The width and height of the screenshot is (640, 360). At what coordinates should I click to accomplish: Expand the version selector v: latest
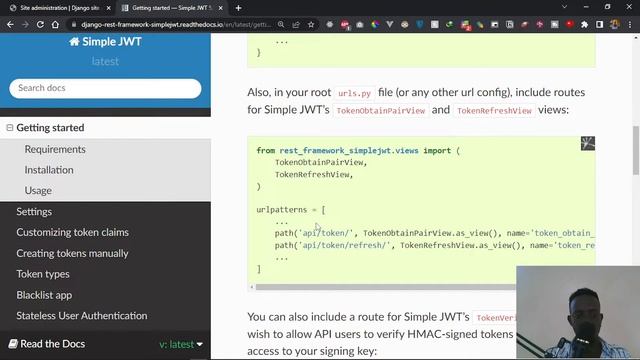[181, 344]
